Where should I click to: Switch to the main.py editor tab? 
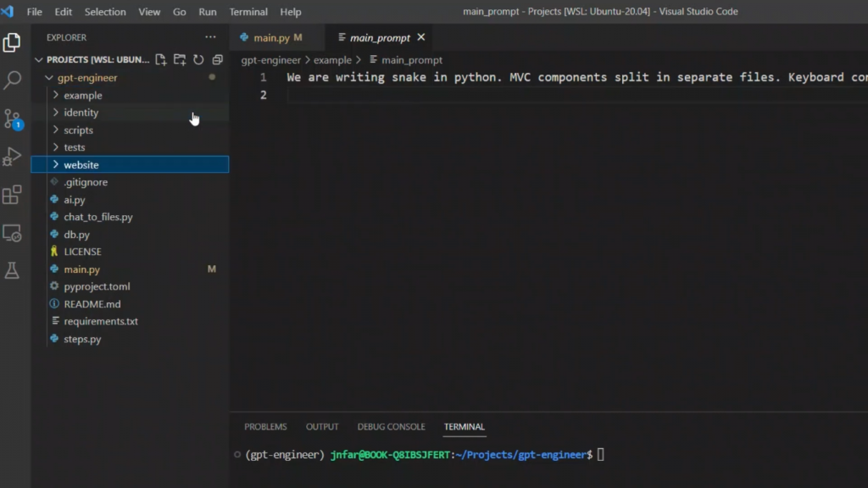click(x=270, y=38)
